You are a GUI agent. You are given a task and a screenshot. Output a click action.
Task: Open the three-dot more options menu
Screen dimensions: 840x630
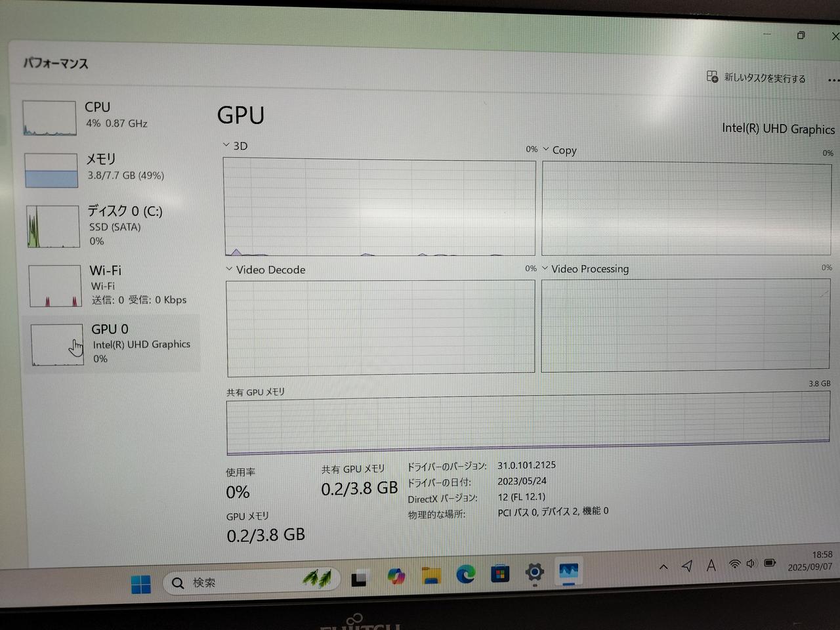[833, 79]
